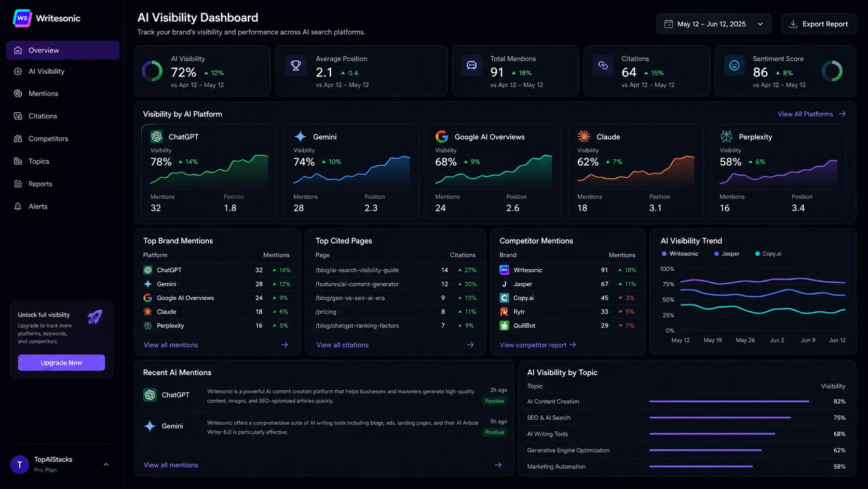
Task: Click the AI Visibility 72% donut chart
Action: point(152,71)
